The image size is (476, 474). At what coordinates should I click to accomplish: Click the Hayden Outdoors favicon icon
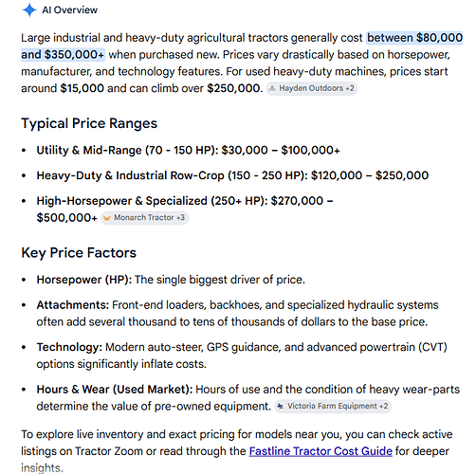click(272, 88)
